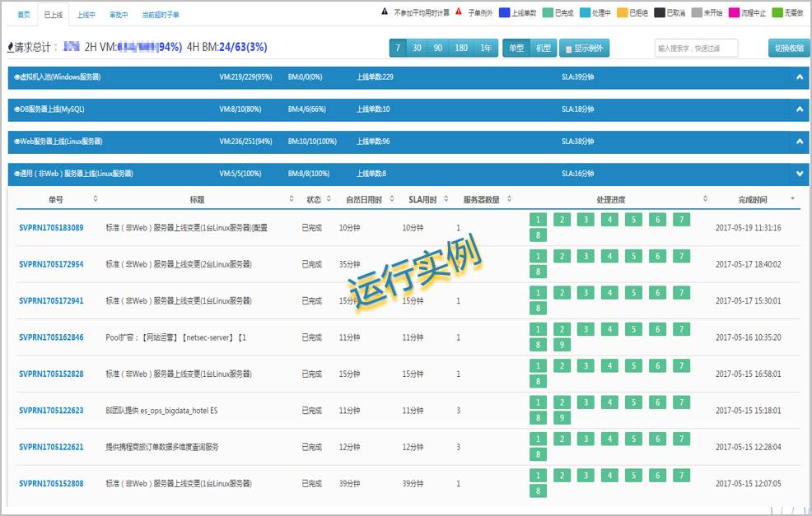Click progress step 1 of SVPRN1705183089
This screenshot has width=812, height=516.
tap(538, 220)
